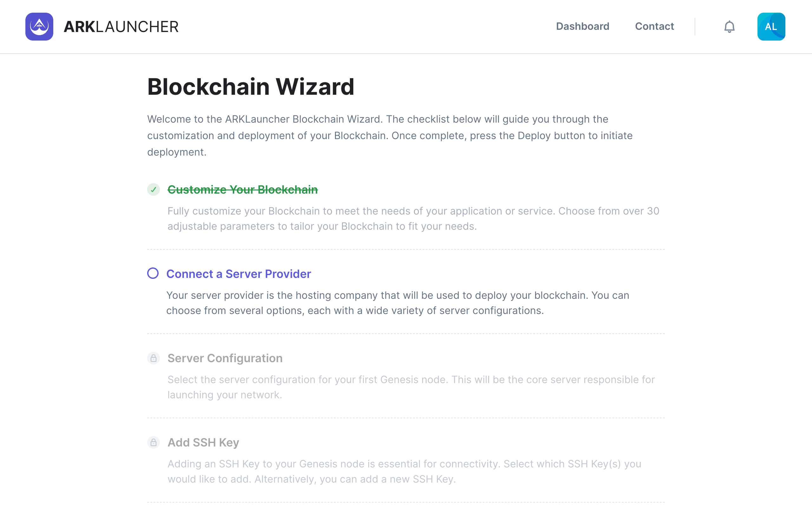Open the Connect a Server Provider step
The width and height of the screenshot is (812, 507).
pos(239,274)
